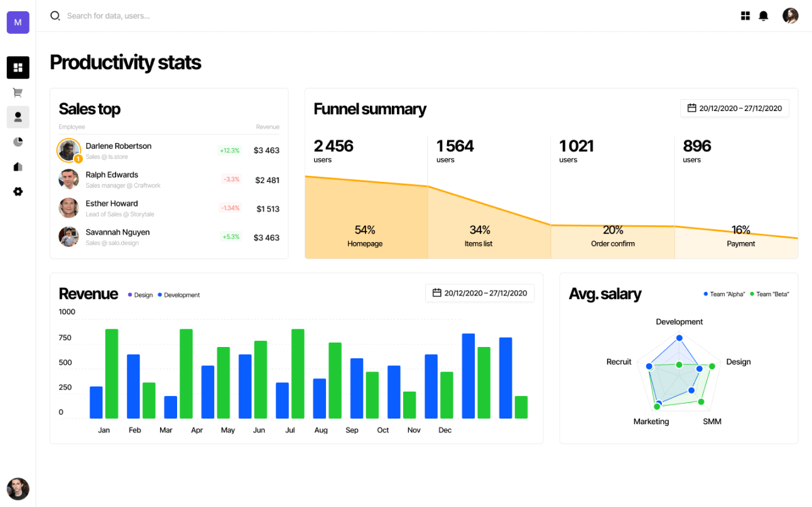Screen dimensions: 812x507
Task: Open settings gear icon in sidebar
Action: click(18, 191)
